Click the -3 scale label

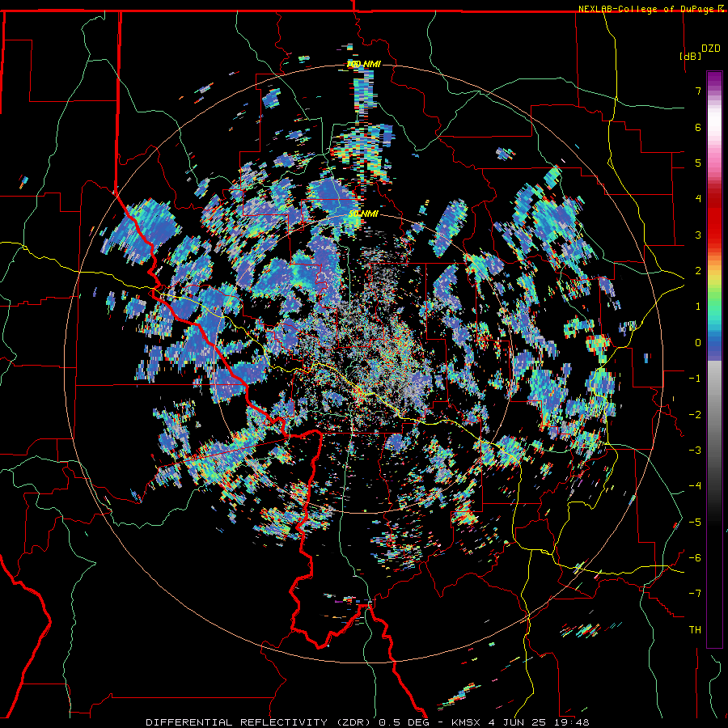[695, 451]
